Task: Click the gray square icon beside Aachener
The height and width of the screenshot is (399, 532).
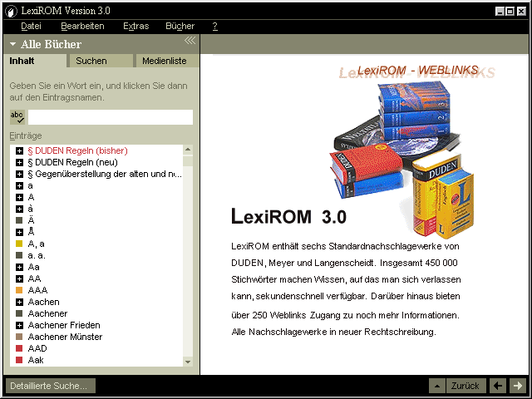Action: (x=19, y=313)
